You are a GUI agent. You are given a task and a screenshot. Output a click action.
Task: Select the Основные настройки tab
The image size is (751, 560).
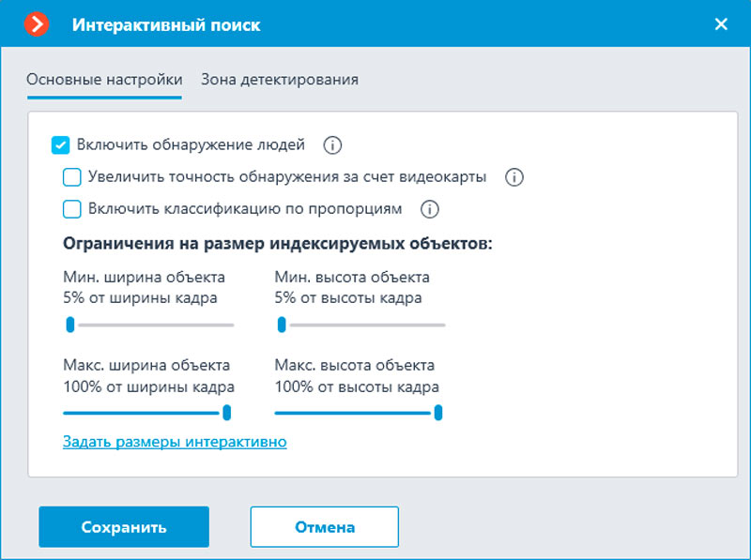[x=104, y=80]
